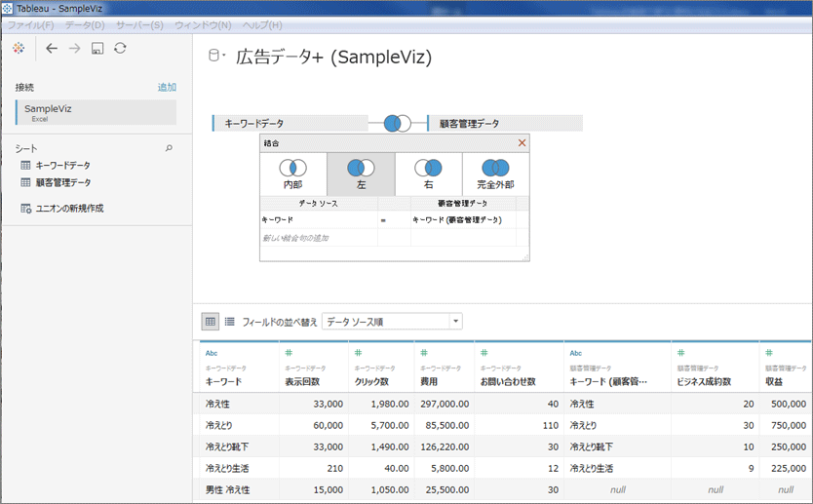Open the data source cylinder icon menu

(x=214, y=56)
